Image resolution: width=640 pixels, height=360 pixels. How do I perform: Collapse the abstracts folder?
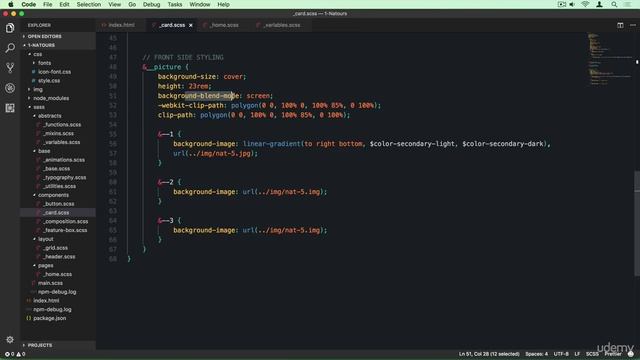pos(58,116)
